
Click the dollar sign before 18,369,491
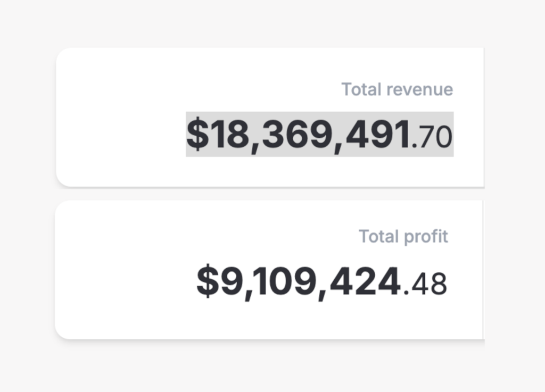pyautogui.click(x=197, y=135)
